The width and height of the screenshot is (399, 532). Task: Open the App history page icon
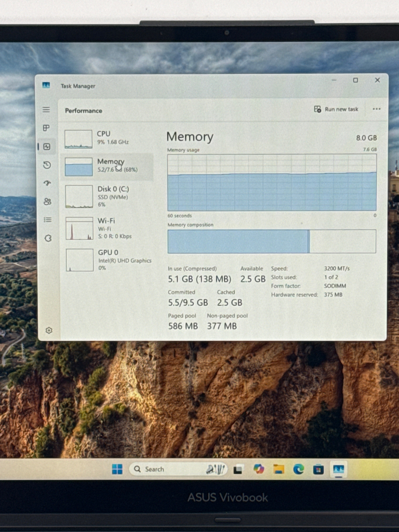[47, 165]
